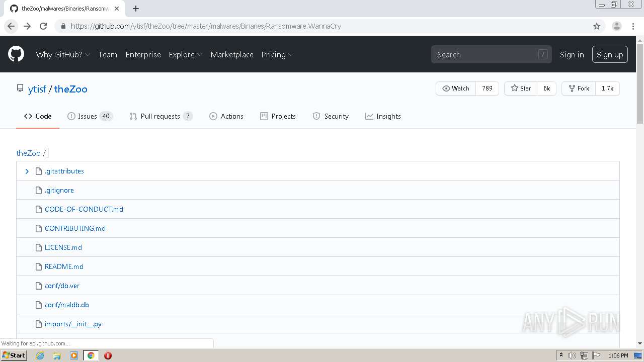Star the theZoo repository

pos(521,88)
